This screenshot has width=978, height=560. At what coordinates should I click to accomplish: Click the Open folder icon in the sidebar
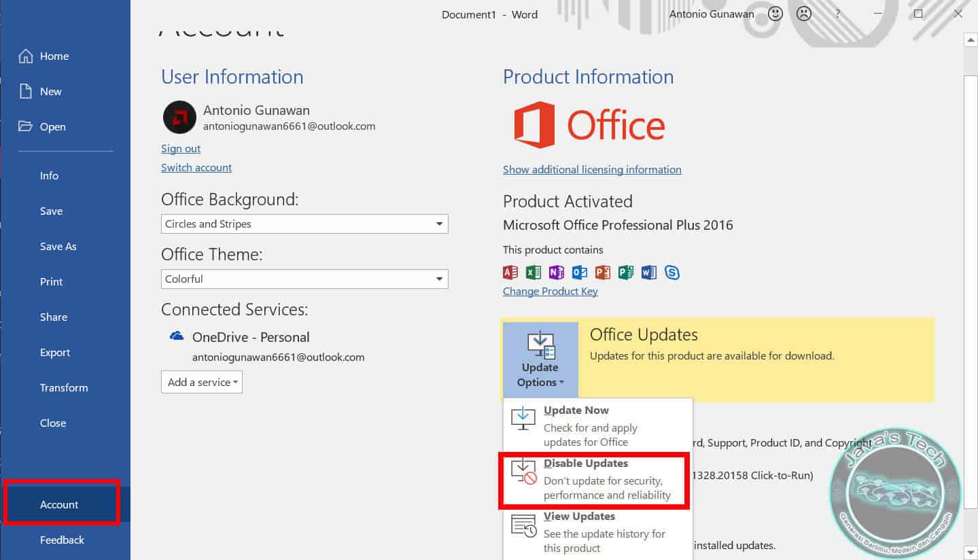26,126
